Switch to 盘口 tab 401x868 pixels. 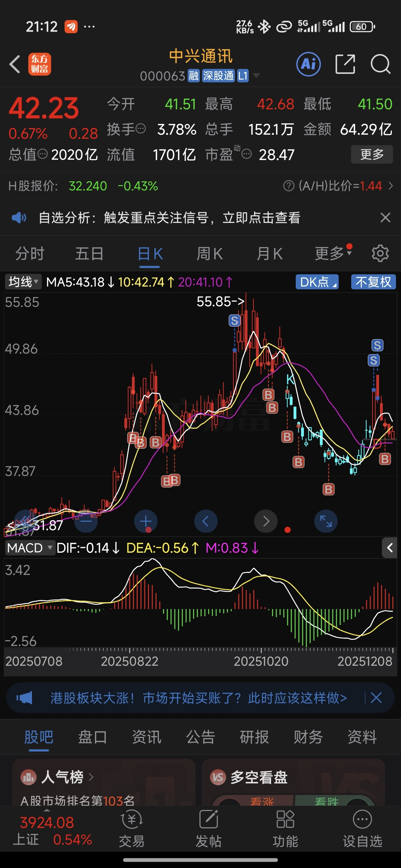pos(92,737)
